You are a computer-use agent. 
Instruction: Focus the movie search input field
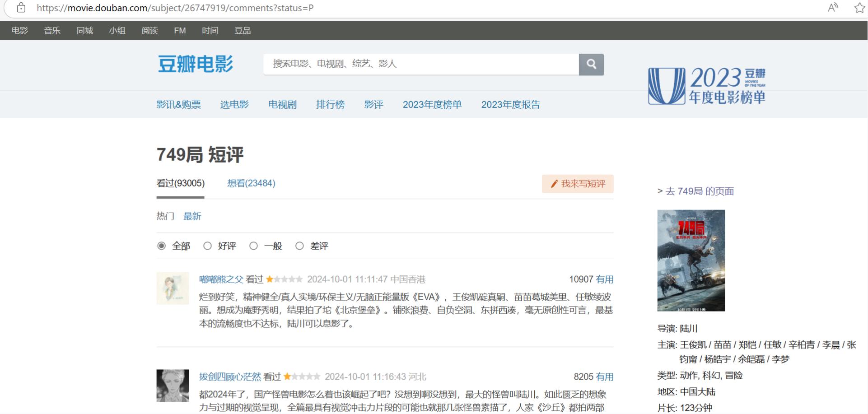[x=421, y=64]
